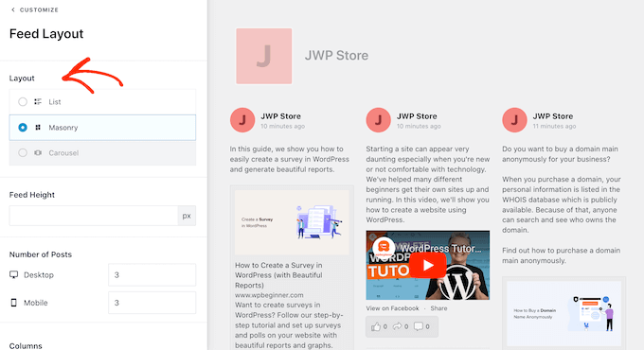Image resolution: width=644 pixels, height=350 pixels.
Task: Click the Desktop monitor icon
Action: coord(13,275)
